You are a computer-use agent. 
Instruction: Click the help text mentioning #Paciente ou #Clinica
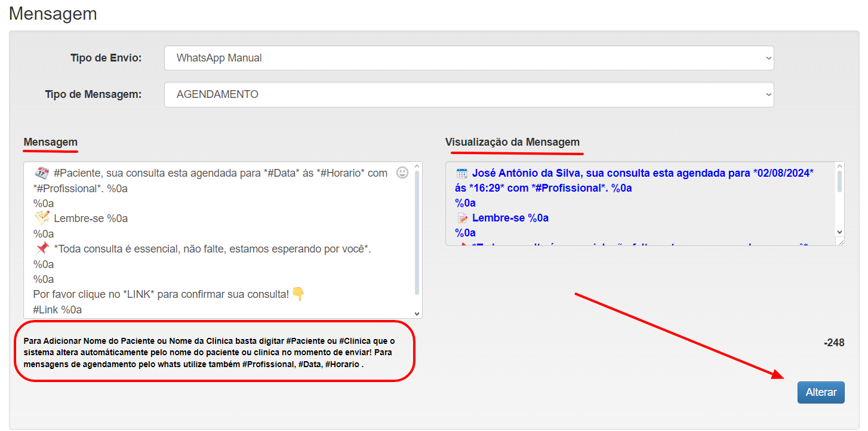(210, 352)
